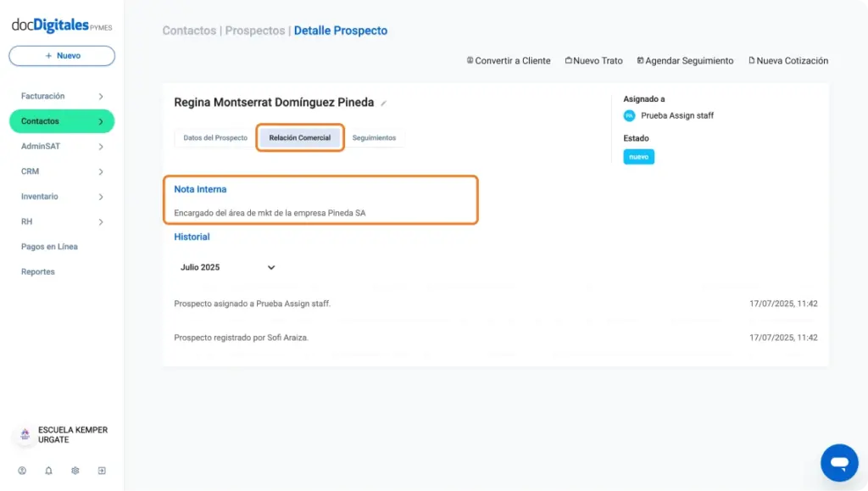Image resolution: width=868 pixels, height=491 pixels.
Task: Open the chat support bubble icon
Action: click(839, 463)
